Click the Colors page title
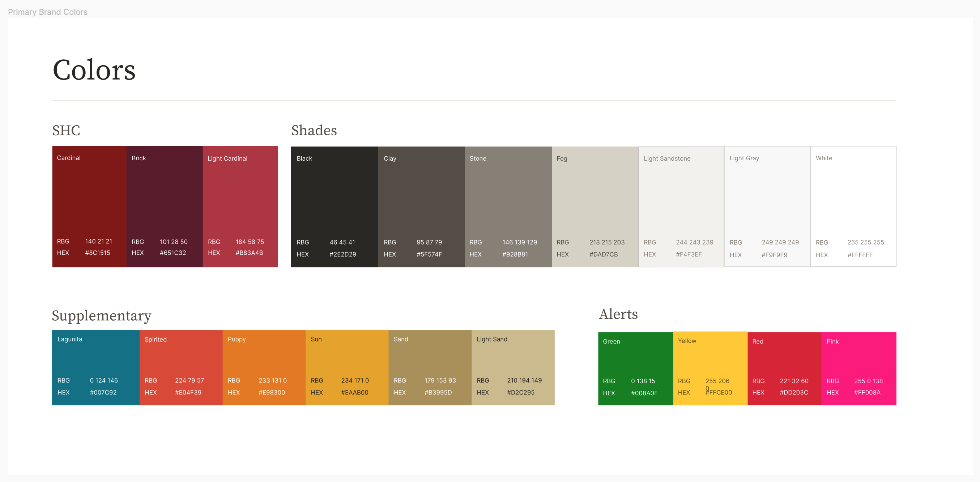The height and width of the screenshot is (482, 980). [x=94, y=70]
